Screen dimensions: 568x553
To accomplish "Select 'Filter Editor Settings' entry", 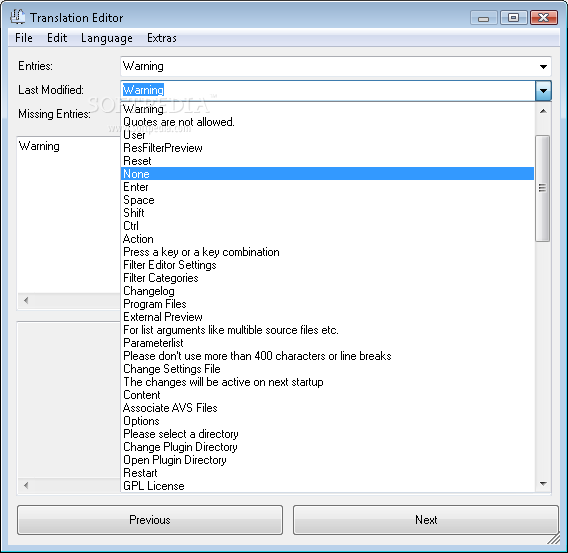I will pyautogui.click(x=327, y=265).
